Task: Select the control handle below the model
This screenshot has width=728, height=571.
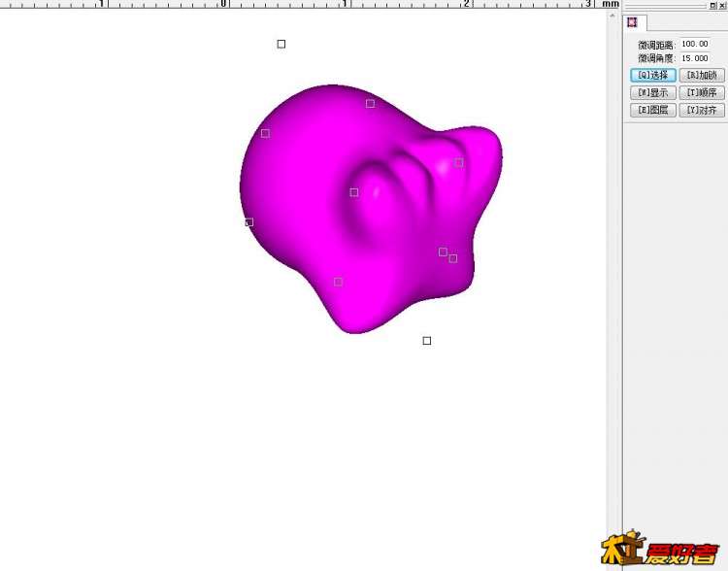Action: tap(427, 341)
